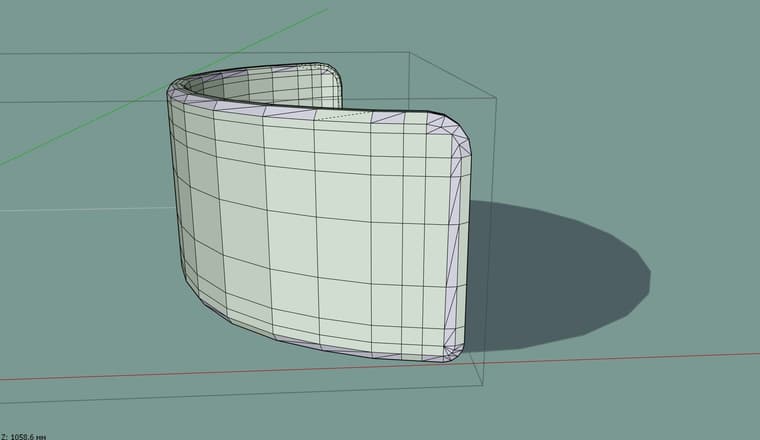Image resolution: width=760 pixels, height=440 pixels.
Task: Click the Z coordinate readout text
Action: click(22, 436)
